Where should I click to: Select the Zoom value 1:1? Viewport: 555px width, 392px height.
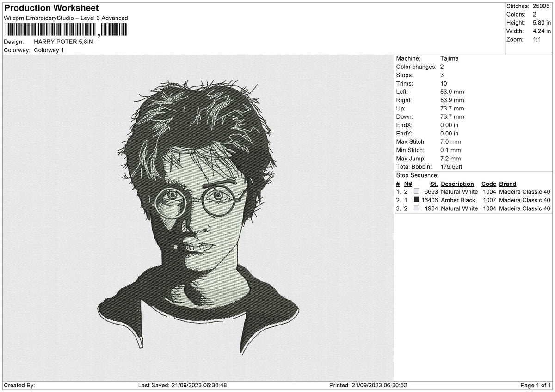538,39
